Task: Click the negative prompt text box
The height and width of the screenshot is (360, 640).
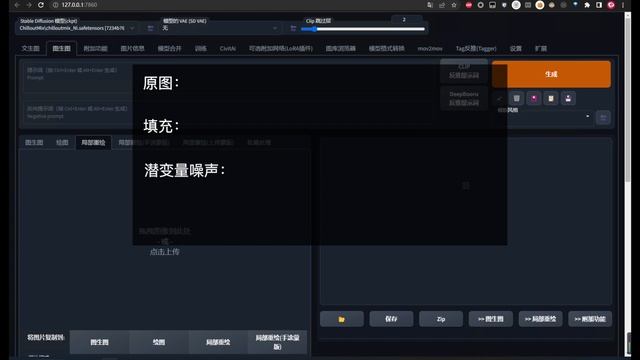Action: tap(229, 113)
